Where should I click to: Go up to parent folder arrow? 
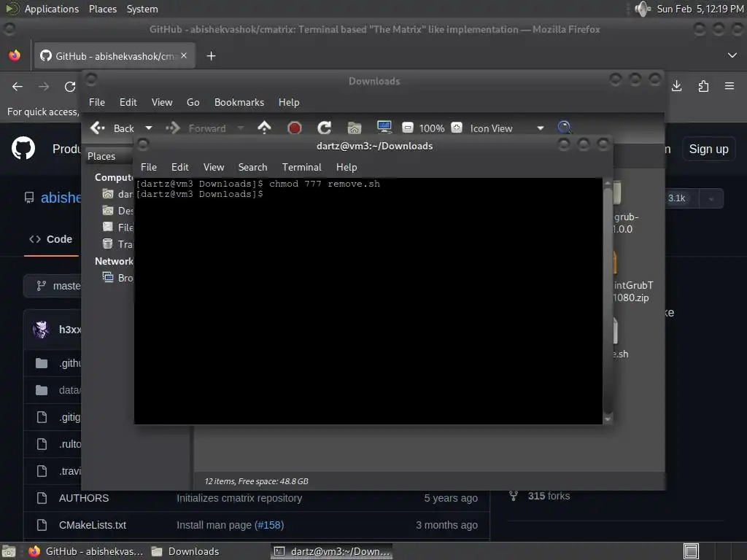coord(264,128)
